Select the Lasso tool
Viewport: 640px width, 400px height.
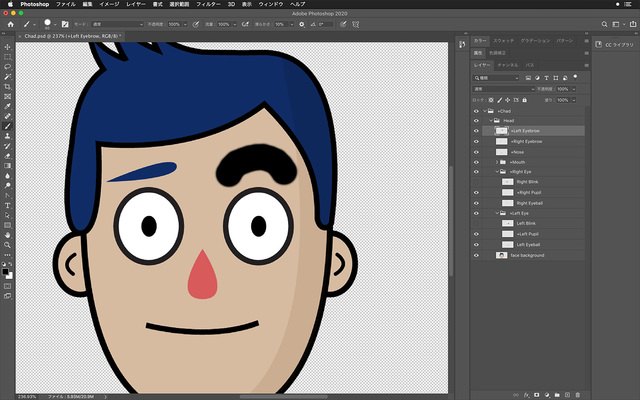tap(7, 67)
